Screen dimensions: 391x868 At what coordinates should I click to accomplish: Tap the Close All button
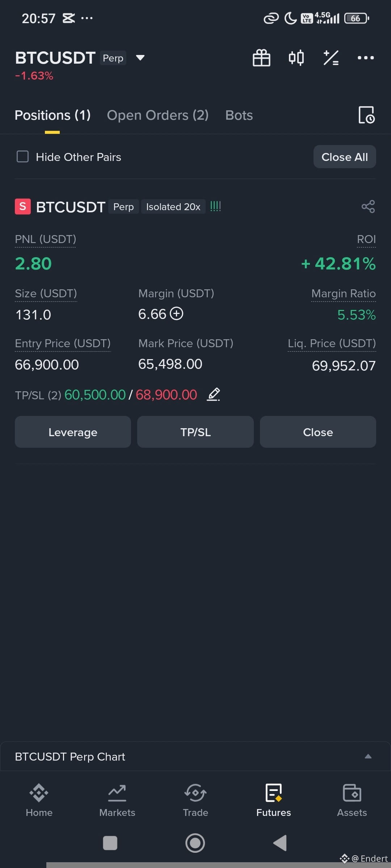click(345, 157)
